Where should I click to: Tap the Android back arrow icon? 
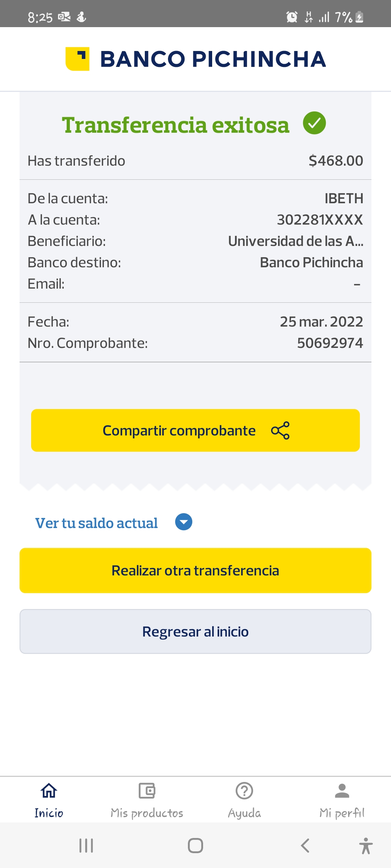pos(305,846)
